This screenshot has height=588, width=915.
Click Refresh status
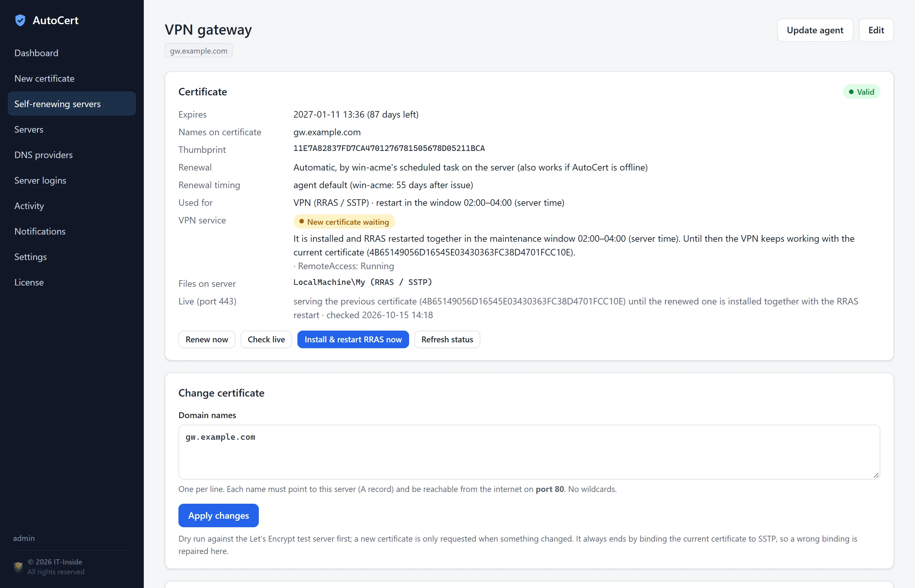447,339
